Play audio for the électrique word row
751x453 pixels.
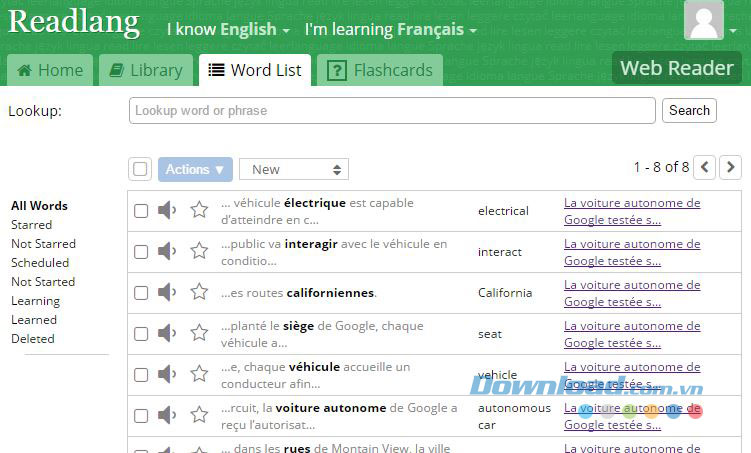click(167, 210)
